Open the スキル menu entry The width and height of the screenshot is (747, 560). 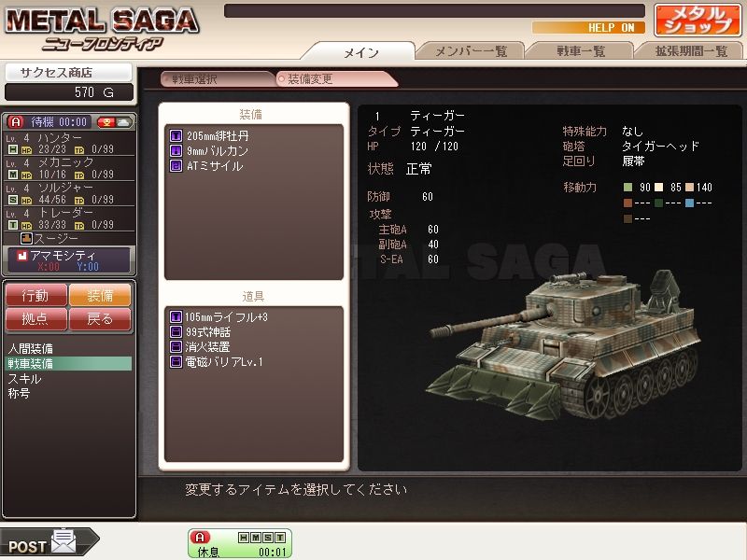point(25,379)
